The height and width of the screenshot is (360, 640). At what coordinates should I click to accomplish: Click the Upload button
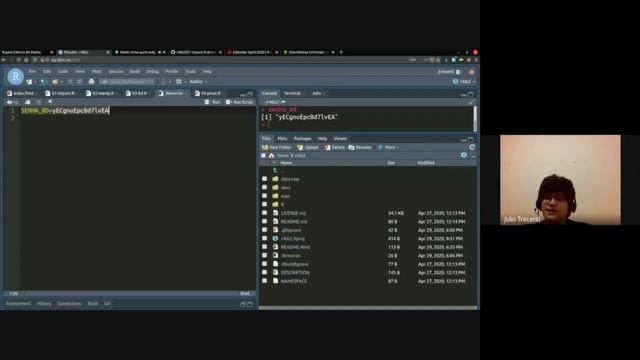(x=308, y=147)
